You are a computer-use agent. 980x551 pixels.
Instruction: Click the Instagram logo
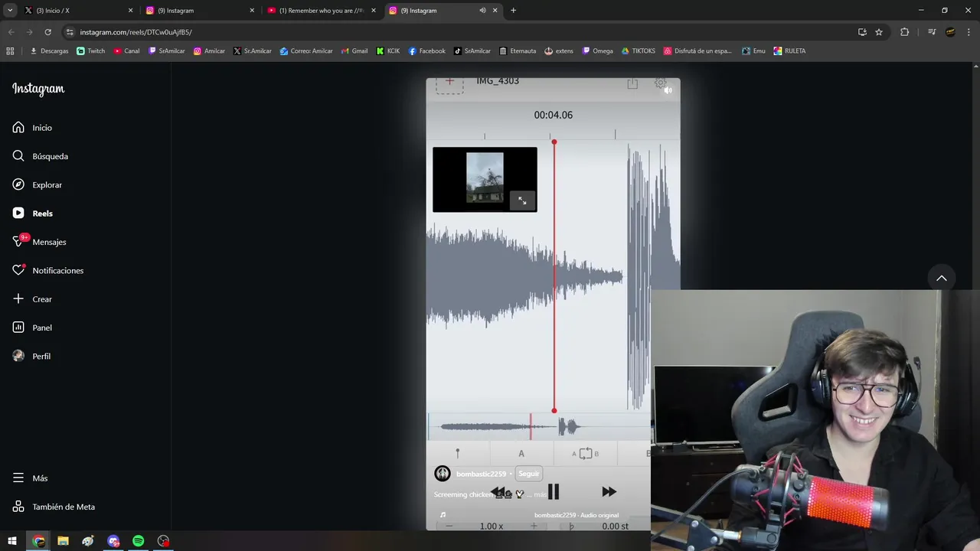38,89
